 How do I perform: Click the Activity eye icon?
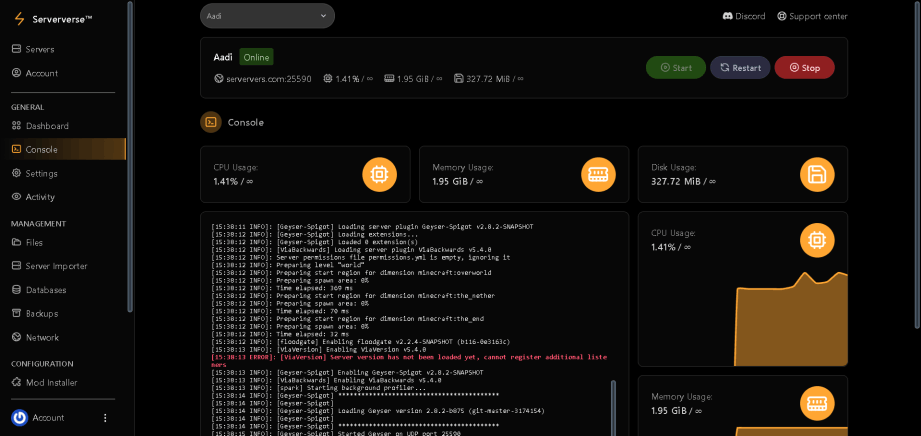(16, 197)
